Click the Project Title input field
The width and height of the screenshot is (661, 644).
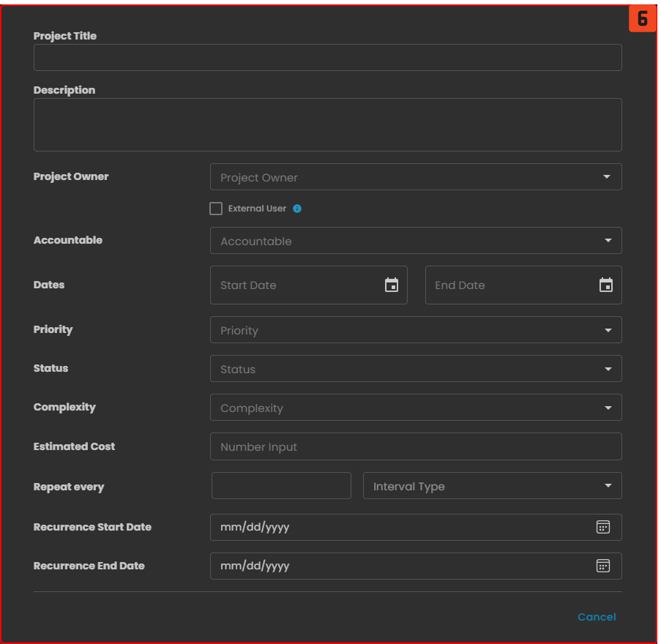[x=327, y=58]
